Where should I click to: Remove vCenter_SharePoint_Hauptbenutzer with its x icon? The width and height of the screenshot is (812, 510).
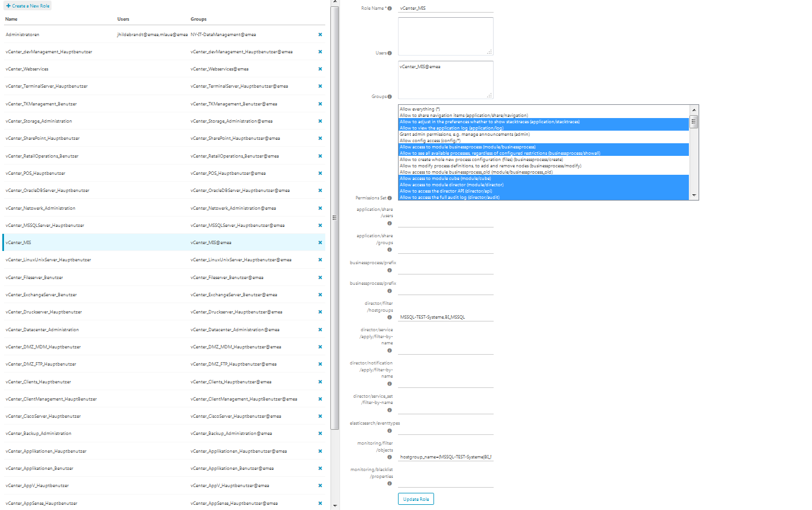pyautogui.click(x=320, y=138)
